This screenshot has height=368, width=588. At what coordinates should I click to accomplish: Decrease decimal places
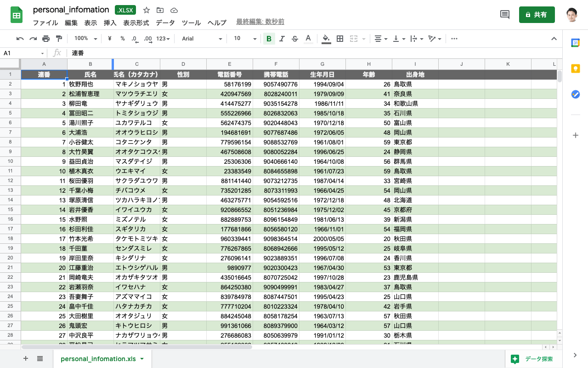coord(134,39)
